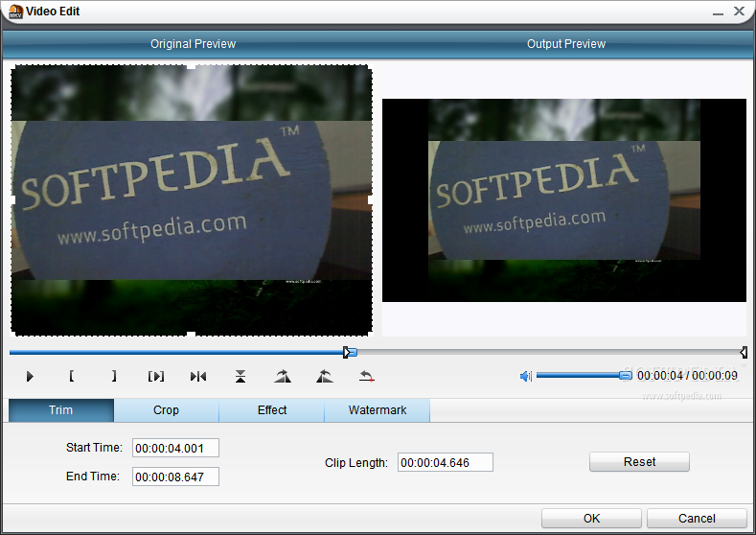The width and height of the screenshot is (756, 535).
Task: Set trim end with right bracket icon
Action: pyautogui.click(x=114, y=376)
